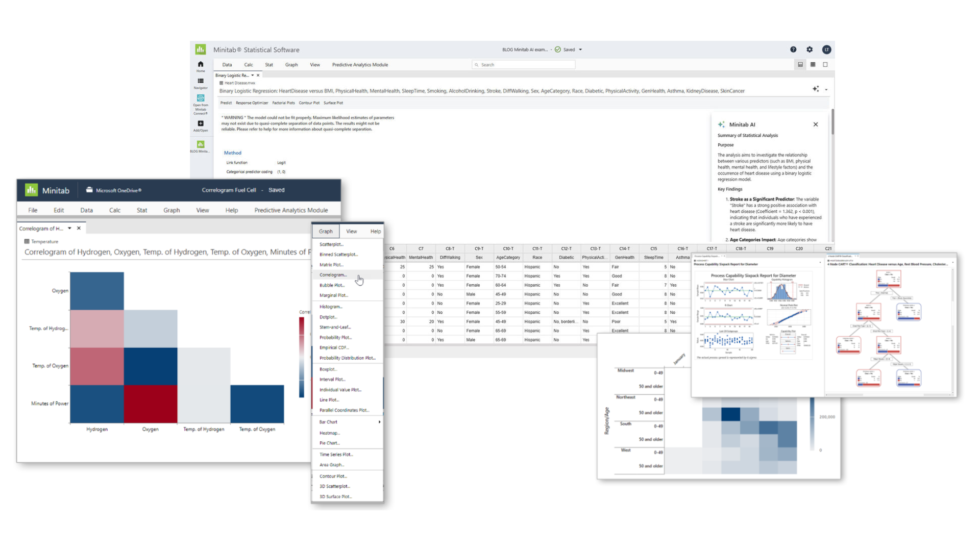Image resolution: width=980 pixels, height=551 pixels.
Task: Close the Minitab AI panel
Action: pyautogui.click(x=816, y=124)
